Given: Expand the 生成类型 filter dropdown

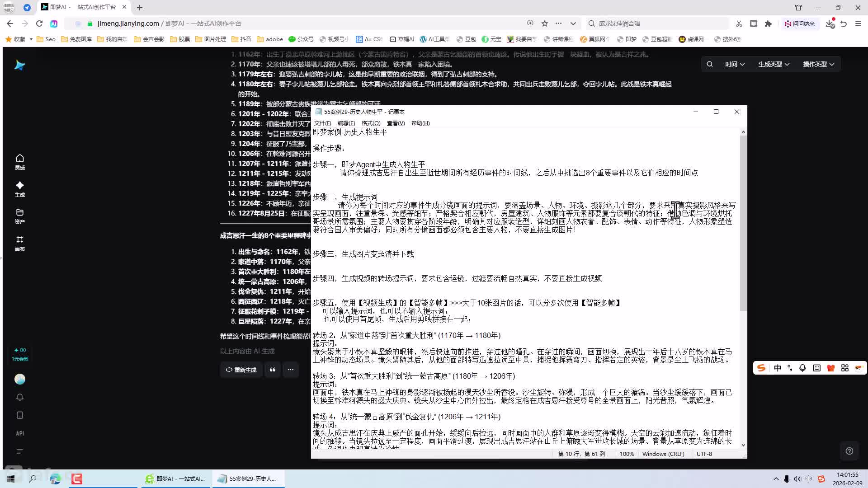Looking at the screenshot, I should [x=774, y=64].
